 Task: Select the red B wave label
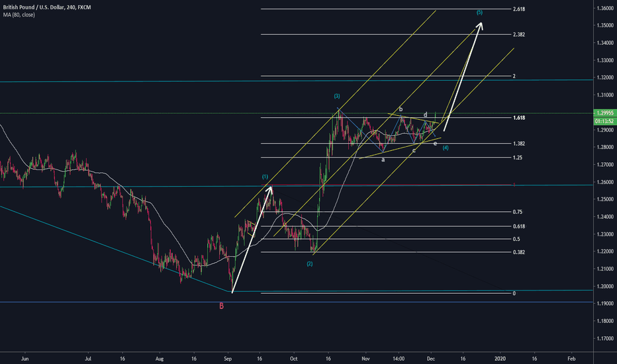point(221,305)
